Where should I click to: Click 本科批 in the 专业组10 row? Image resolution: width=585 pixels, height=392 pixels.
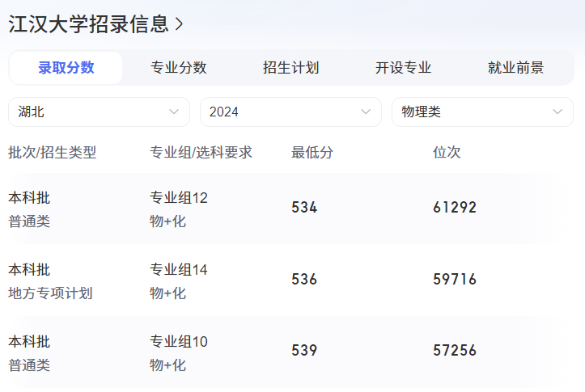pyautogui.click(x=29, y=342)
